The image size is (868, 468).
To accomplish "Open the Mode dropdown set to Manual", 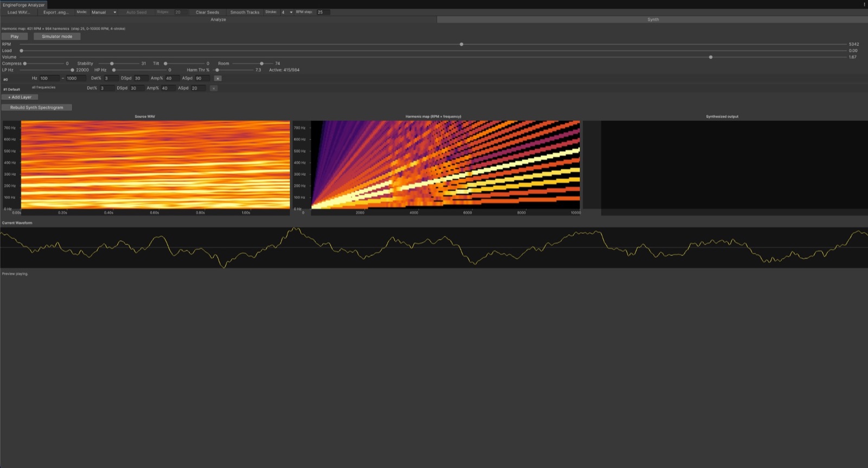I will (x=104, y=12).
